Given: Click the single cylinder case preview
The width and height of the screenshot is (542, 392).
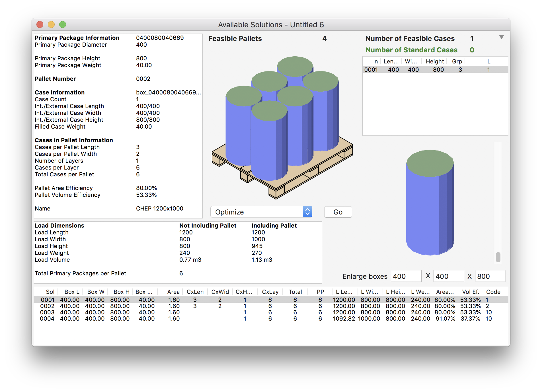Looking at the screenshot, I should [430, 203].
